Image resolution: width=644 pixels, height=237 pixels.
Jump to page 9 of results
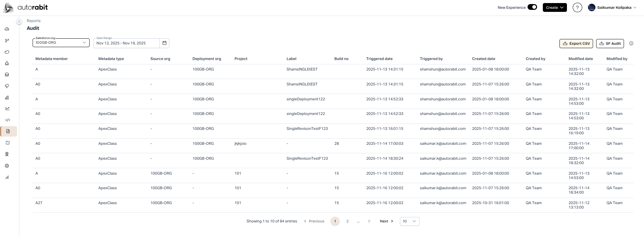click(x=369, y=221)
